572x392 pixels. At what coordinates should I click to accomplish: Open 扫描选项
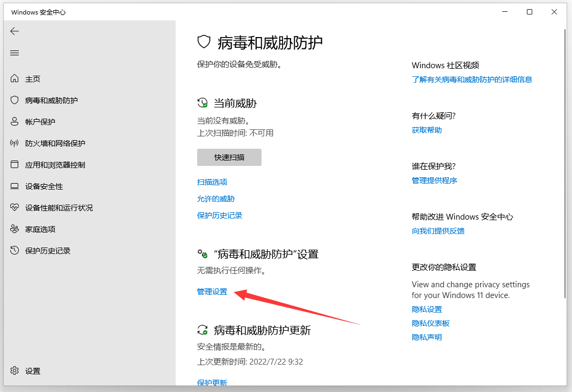tap(212, 182)
